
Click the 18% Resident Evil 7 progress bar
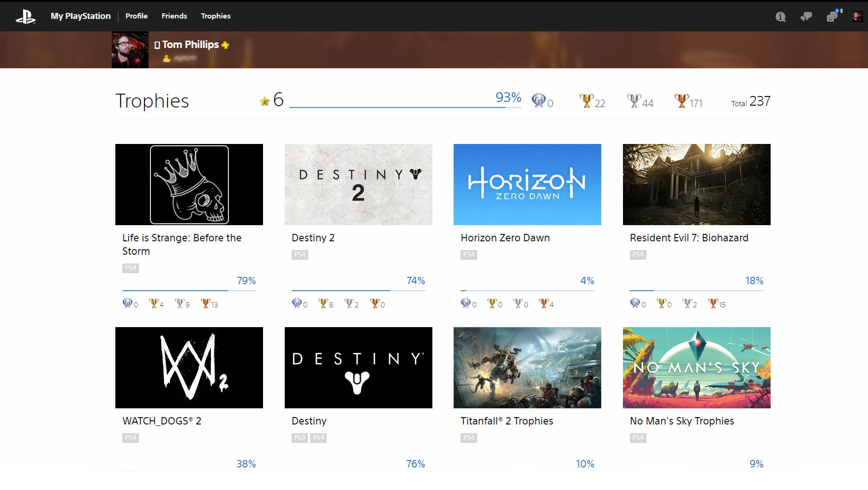coord(697,290)
